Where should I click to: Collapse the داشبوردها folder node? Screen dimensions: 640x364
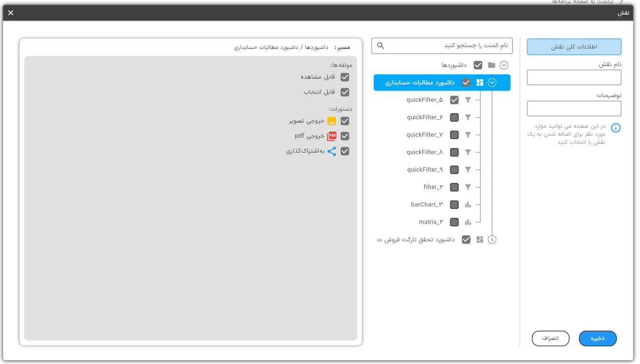(x=504, y=65)
